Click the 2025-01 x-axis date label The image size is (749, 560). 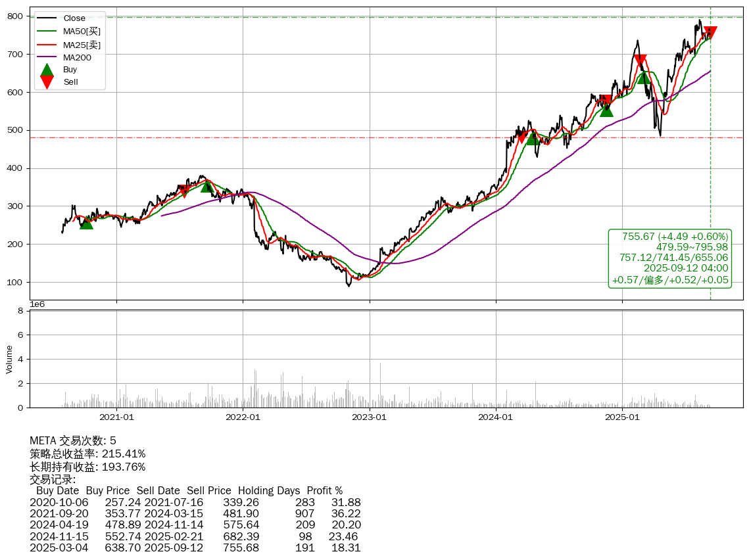pos(622,417)
